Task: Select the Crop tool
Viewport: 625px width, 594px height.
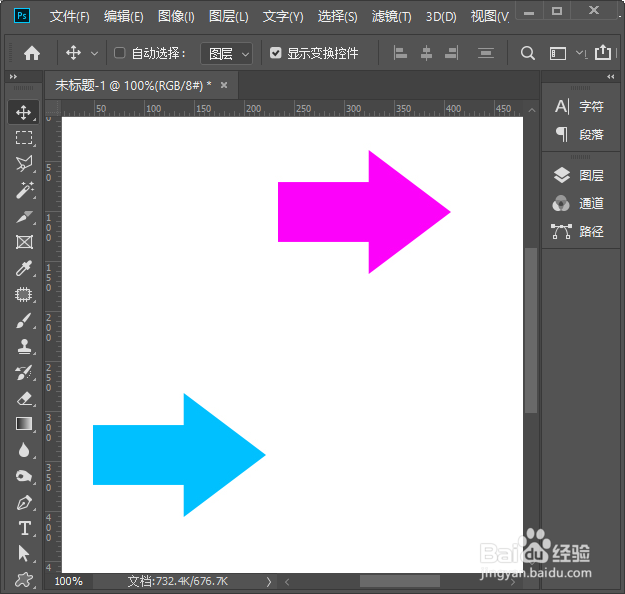Action: [24, 216]
